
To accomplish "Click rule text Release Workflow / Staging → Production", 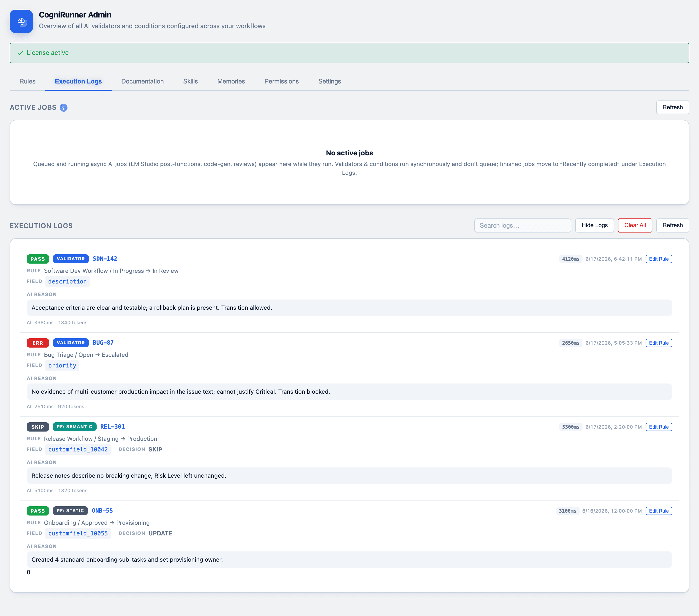I will click(x=100, y=439).
